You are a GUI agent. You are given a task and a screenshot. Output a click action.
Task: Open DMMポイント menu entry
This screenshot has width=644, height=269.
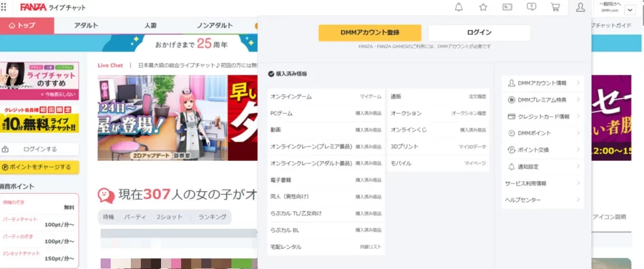pos(543,133)
